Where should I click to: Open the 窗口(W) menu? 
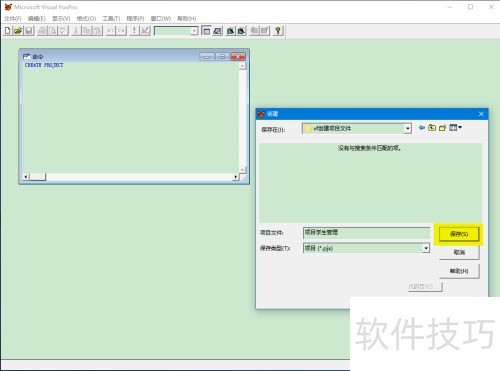click(x=161, y=18)
